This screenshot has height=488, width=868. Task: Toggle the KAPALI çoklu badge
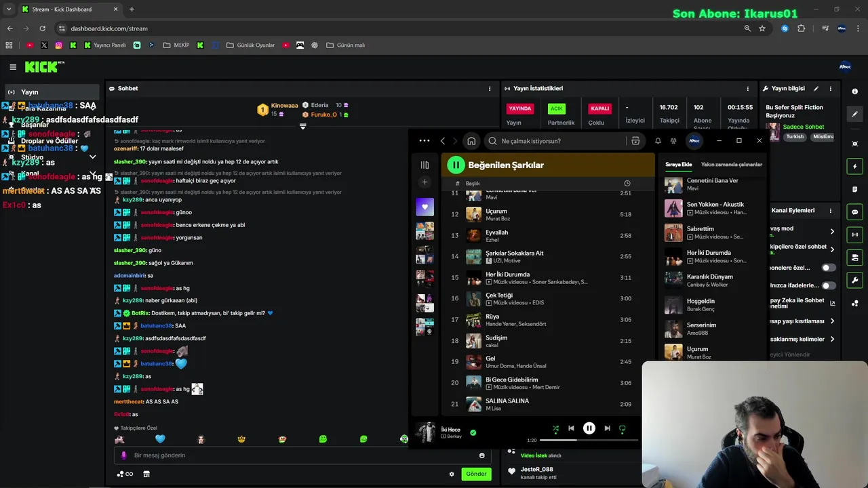(600, 108)
